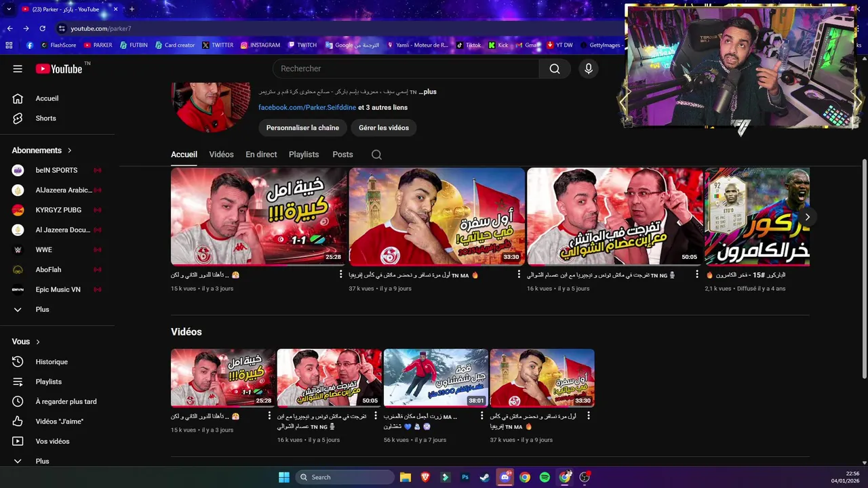Open Kick bookmark
Viewport: 868px width, 488px height.
pyautogui.click(x=498, y=45)
